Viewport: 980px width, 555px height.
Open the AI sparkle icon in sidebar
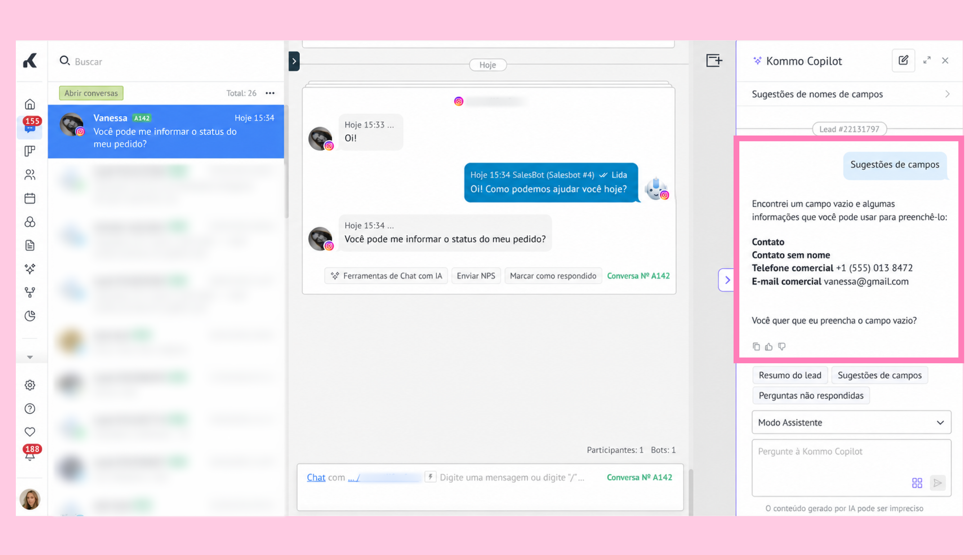[x=30, y=269]
